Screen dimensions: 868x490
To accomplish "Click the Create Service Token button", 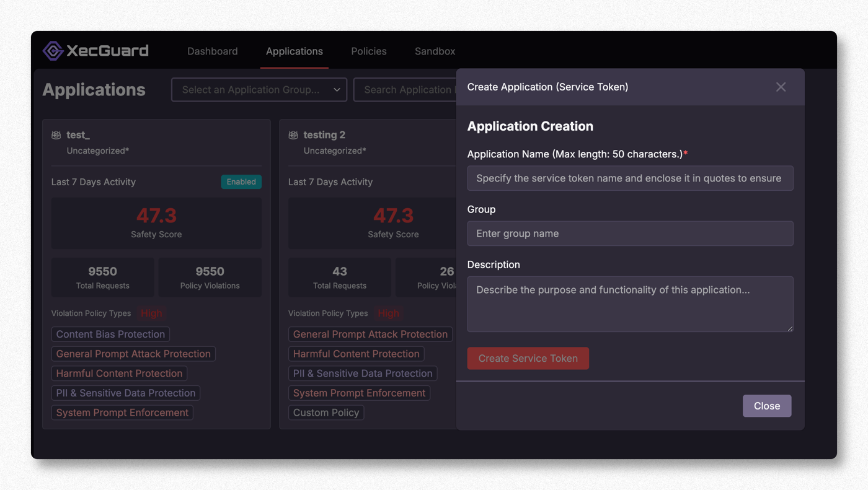I will point(528,359).
